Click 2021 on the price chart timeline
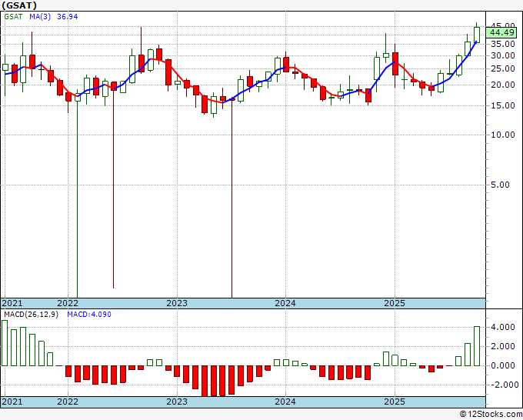This screenshot has width=523, height=420. pos(12,303)
